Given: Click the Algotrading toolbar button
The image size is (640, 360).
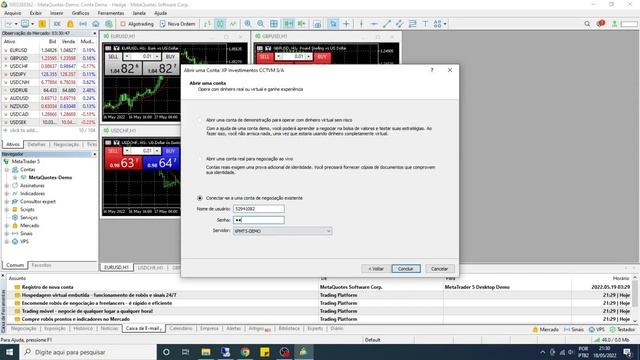Looking at the screenshot, I should coord(137,24).
